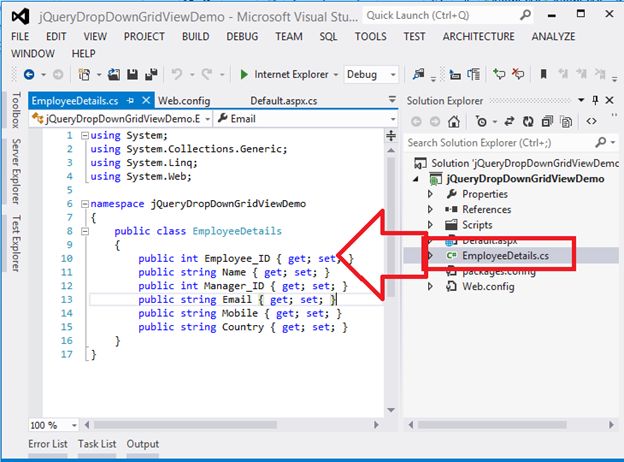This screenshot has height=462, width=624.
Task: Toggle Show All Files icon
Action: (x=566, y=121)
